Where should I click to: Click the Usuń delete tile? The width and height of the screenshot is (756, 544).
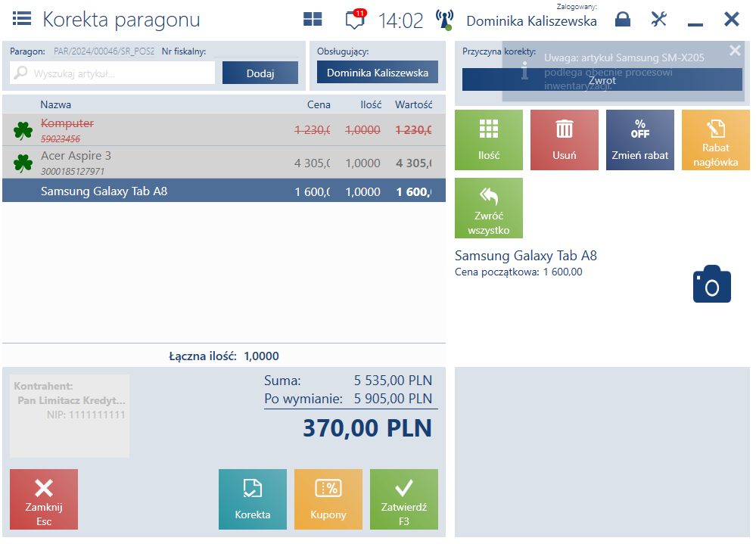(x=564, y=140)
